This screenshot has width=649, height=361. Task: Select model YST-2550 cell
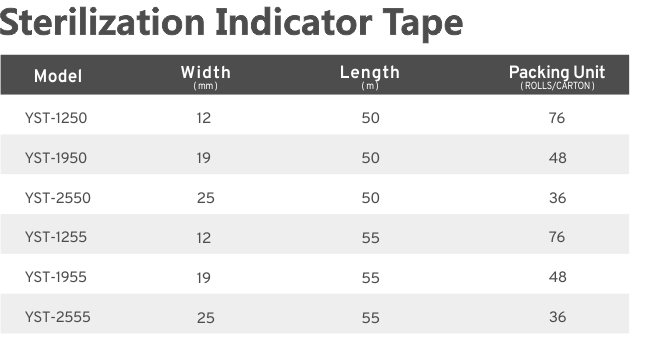(x=58, y=198)
